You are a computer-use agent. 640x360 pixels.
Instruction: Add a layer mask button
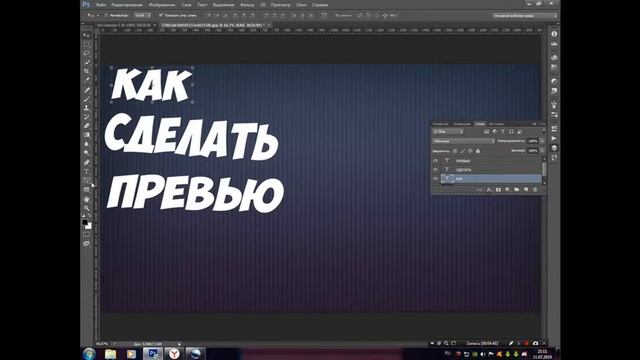498,190
